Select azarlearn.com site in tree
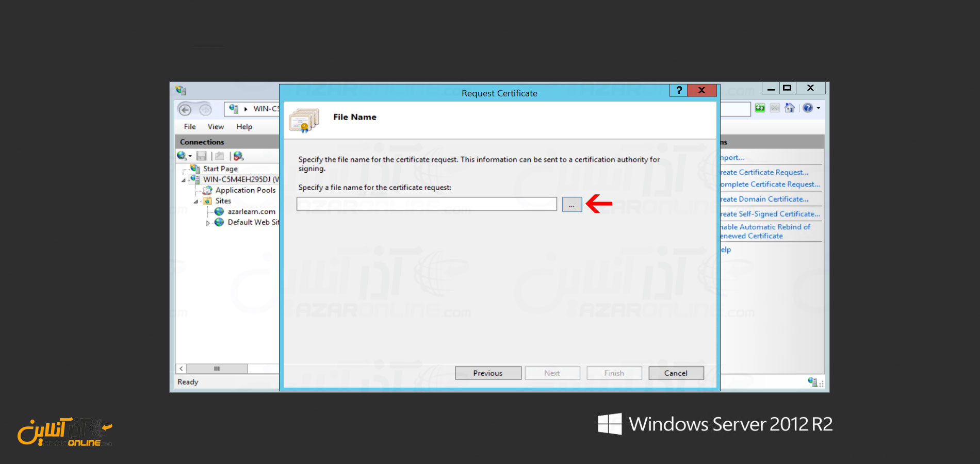Viewport: 980px width, 464px height. coord(251,211)
